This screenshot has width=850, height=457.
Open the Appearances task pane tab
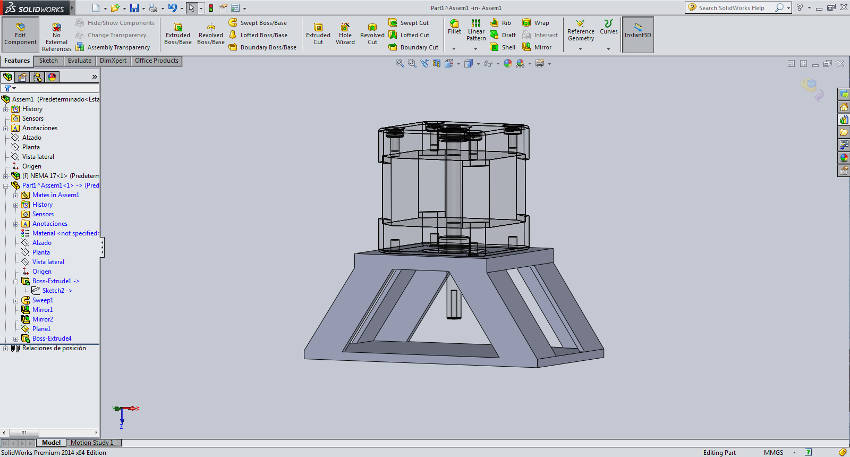pos(843,158)
